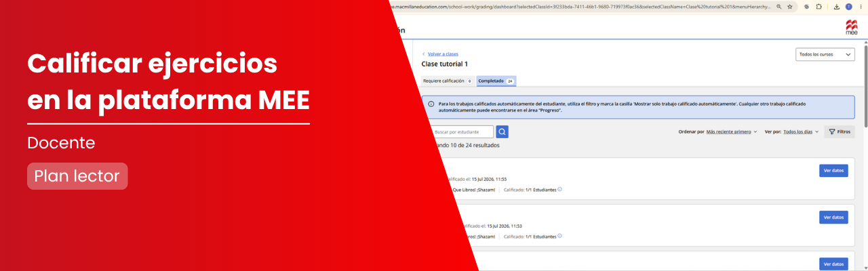The image size is (868, 271).
Task: Click the date text '15 Jul 2026, 11:53'
Action: point(504,226)
